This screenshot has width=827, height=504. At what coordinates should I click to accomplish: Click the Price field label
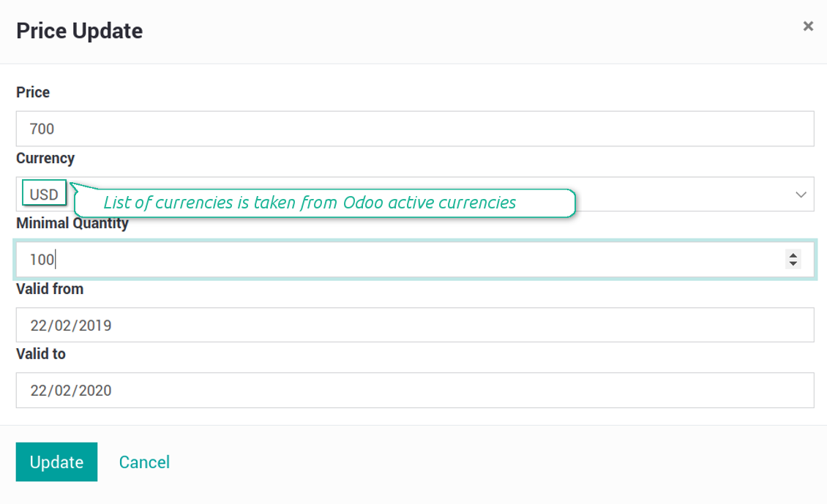pos(33,92)
